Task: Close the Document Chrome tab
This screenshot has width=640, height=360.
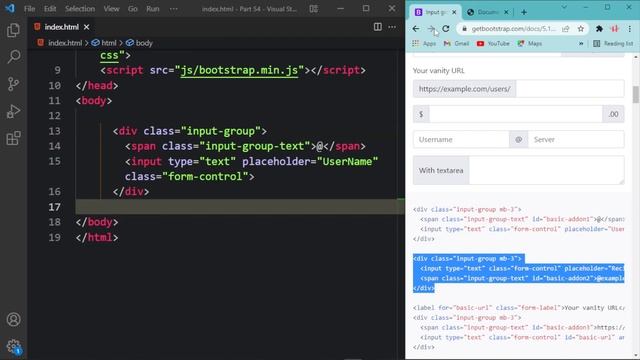Action: [506, 12]
